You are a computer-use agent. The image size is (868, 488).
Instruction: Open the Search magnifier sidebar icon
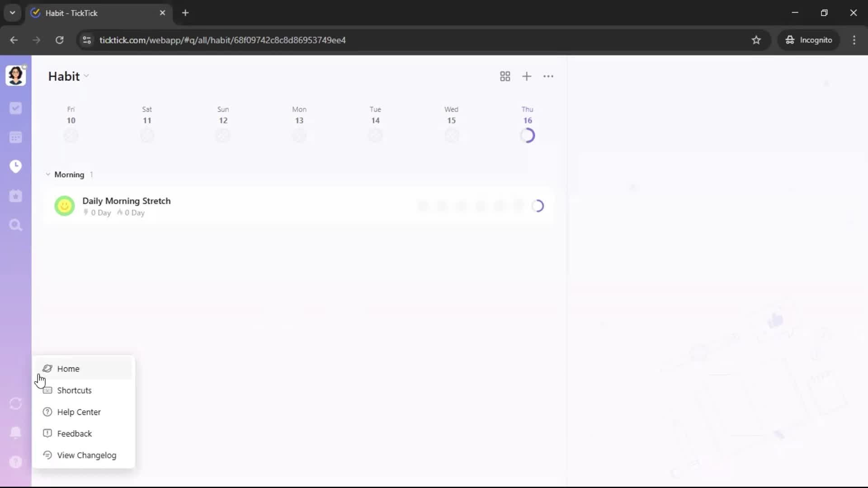tap(16, 225)
